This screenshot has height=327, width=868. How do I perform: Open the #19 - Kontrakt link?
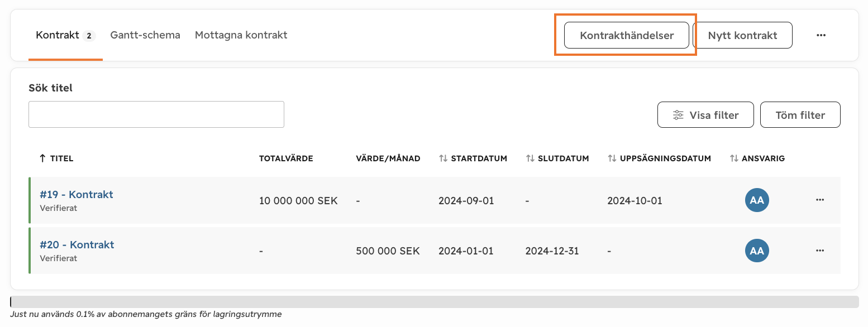pyautogui.click(x=77, y=195)
